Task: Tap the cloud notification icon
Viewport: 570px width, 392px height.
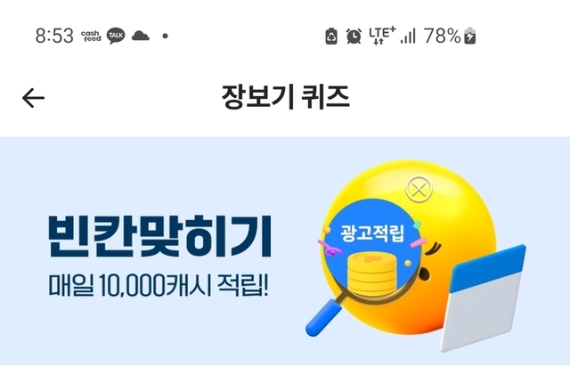Action: coord(141,36)
